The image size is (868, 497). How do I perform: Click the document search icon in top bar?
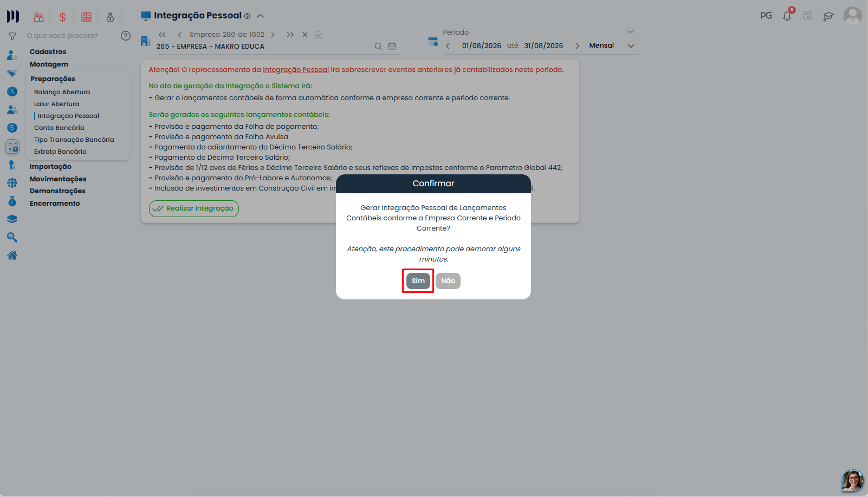point(807,16)
